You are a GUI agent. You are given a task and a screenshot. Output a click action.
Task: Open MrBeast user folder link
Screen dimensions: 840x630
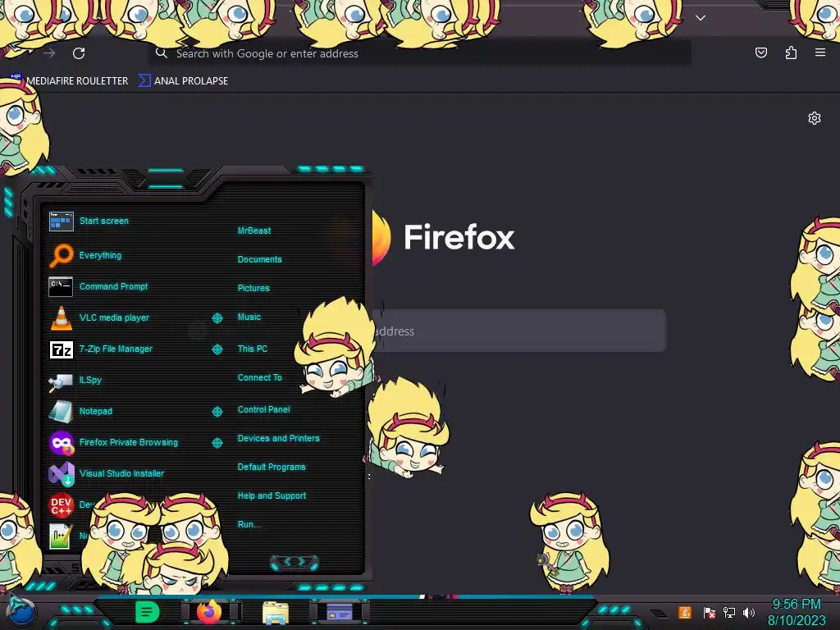pos(254,231)
